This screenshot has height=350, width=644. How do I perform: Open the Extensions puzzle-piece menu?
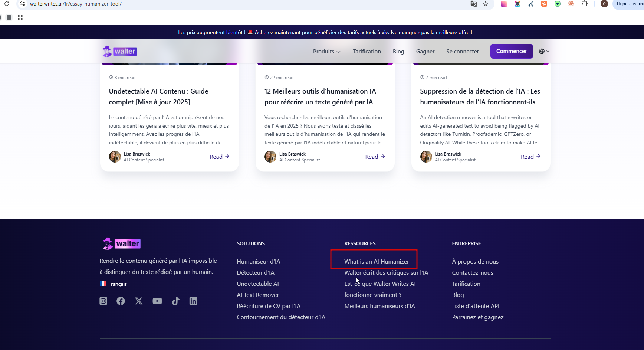tap(585, 4)
